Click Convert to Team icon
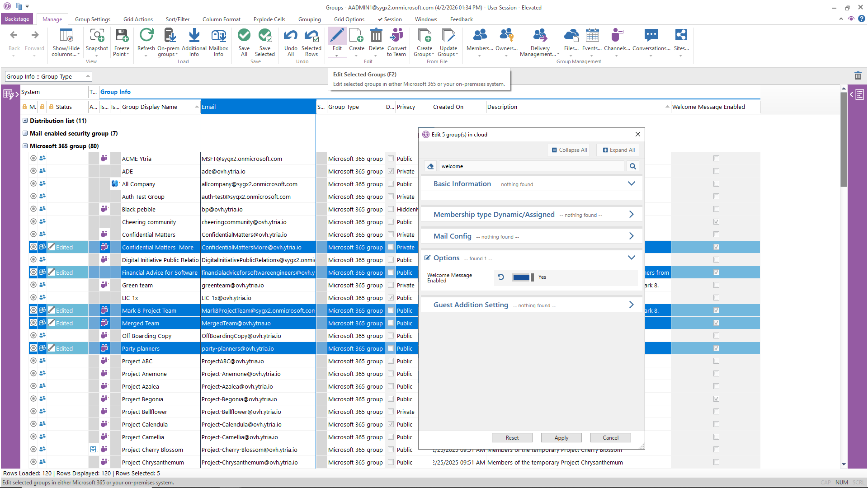868x488 pixels. coord(396,36)
